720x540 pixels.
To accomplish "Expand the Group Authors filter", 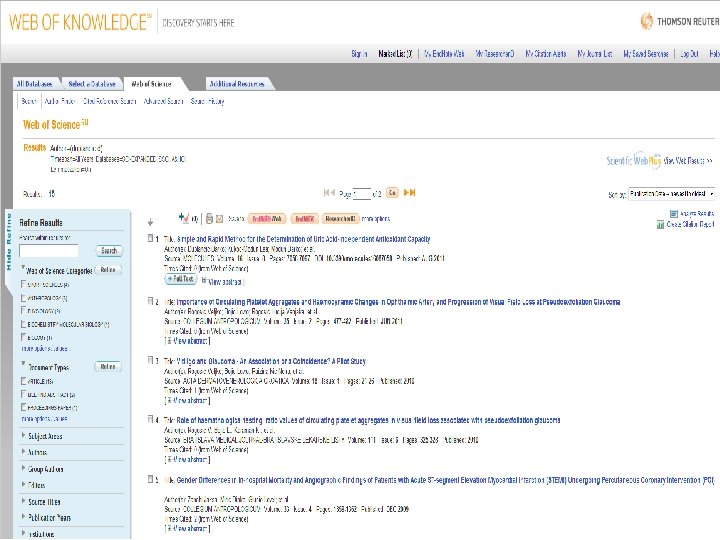I will pos(23,468).
